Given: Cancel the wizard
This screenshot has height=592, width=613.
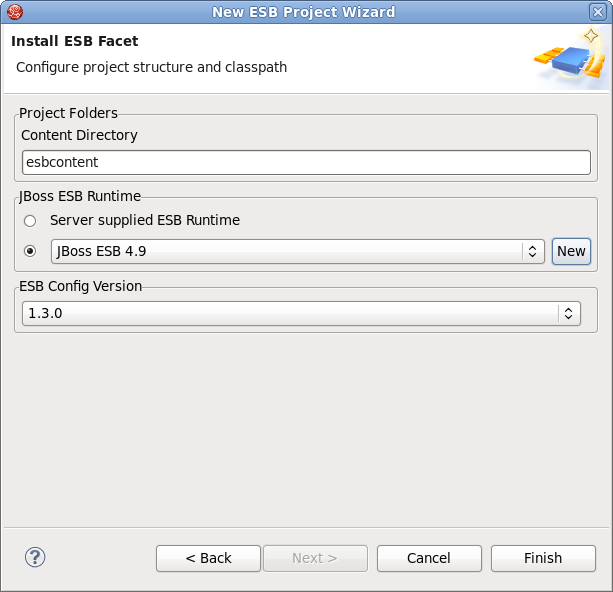Looking at the screenshot, I should pos(429,558).
